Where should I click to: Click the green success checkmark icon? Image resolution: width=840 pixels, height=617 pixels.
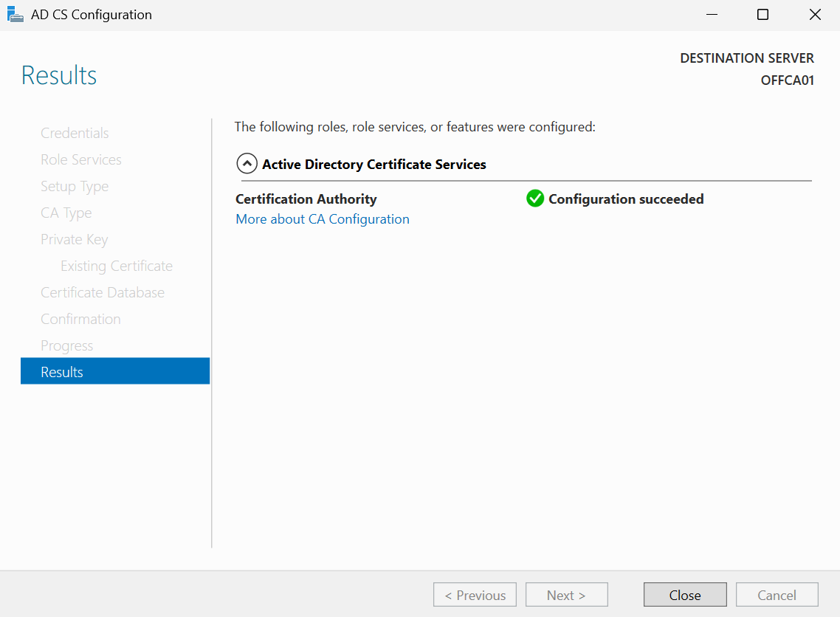(535, 199)
